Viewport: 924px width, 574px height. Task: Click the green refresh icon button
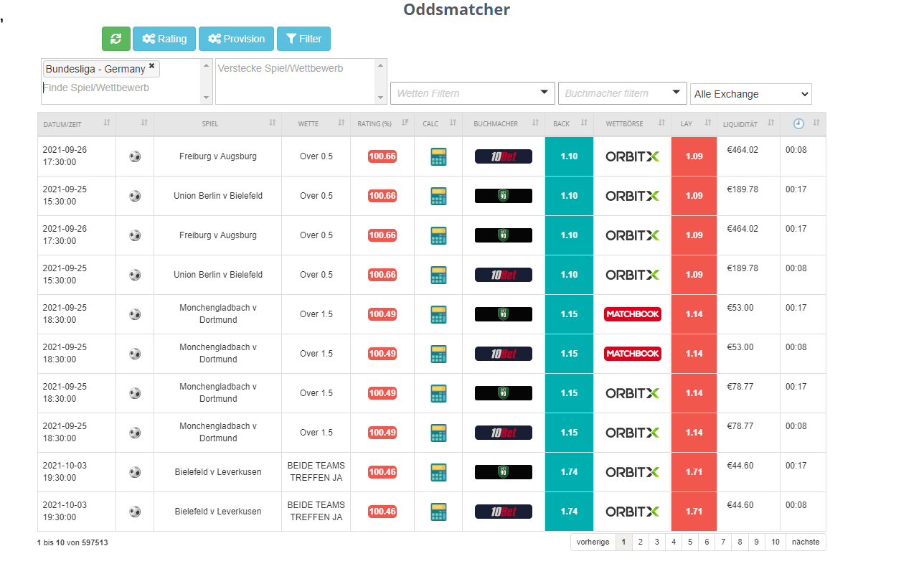point(116,39)
